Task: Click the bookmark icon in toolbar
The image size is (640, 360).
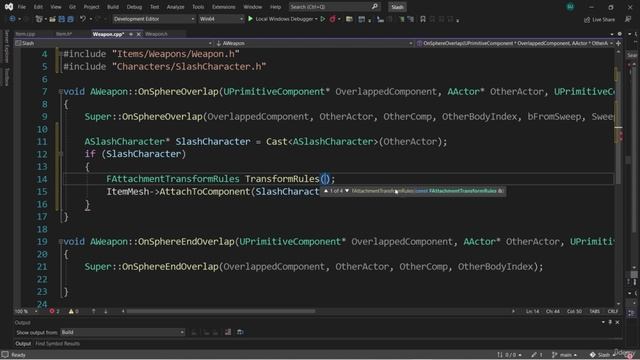Action: [423, 19]
